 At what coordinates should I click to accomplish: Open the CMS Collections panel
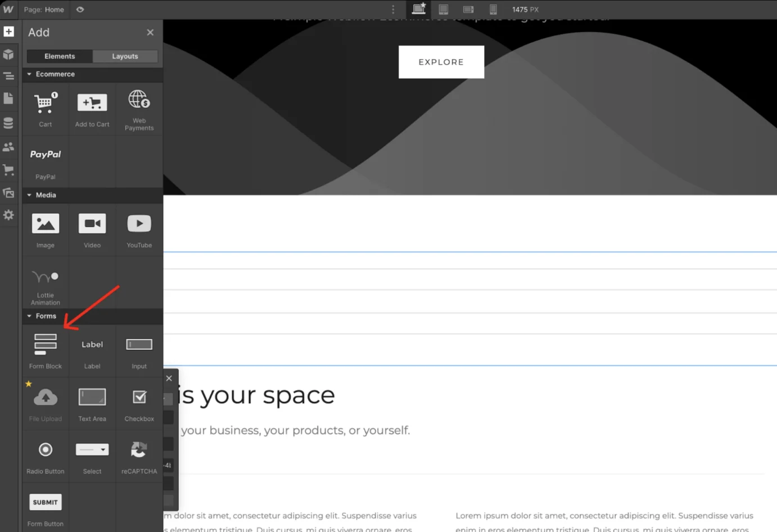click(x=9, y=123)
